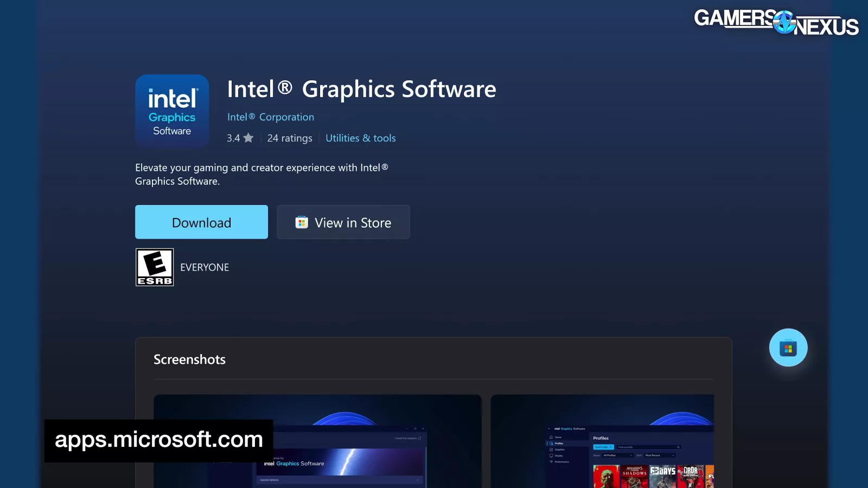Screen dimensions: 868x488
Task: Click the 24 ratings count
Action: tap(290, 138)
